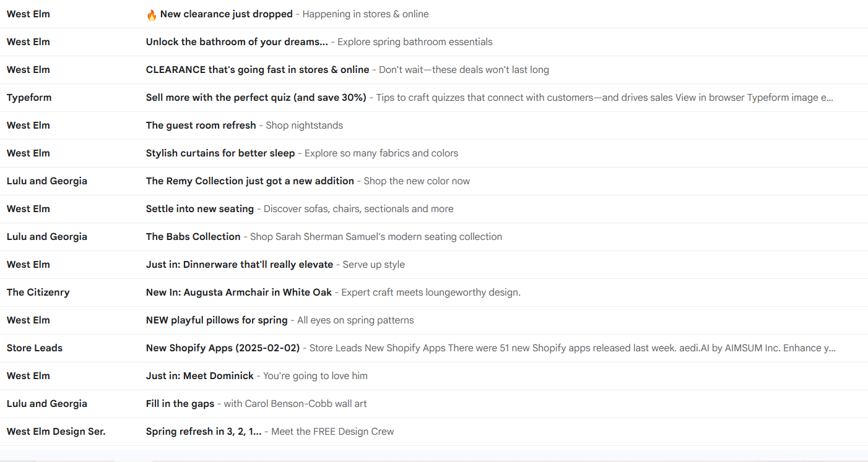Click West Elm sender on New clearance row
The image size is (868, 462).
pyautogui.click(x=28, y=14)
